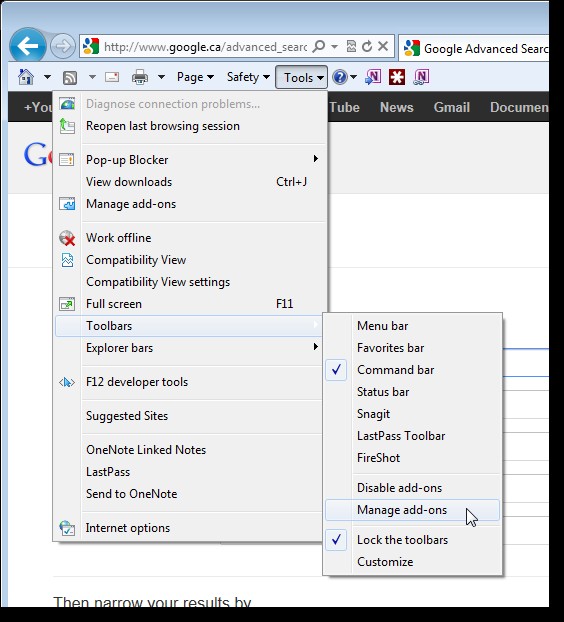The width and height of the screenshot is (564, 622).
Task: Toggle the Status bar option
Action: pos(412,392)
